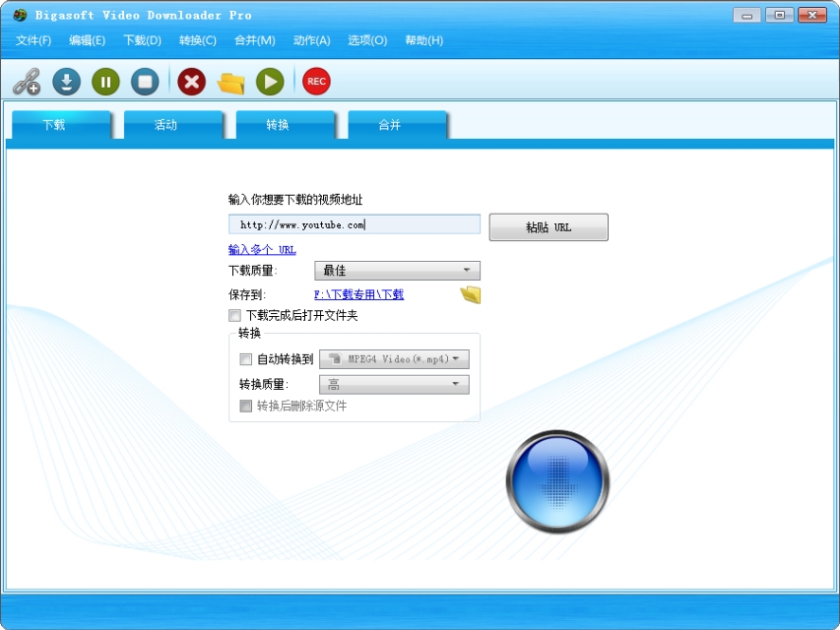This screenshot has width=840, height=630.
Task: Click the big blue download sphere button
Action: [557, 481]
